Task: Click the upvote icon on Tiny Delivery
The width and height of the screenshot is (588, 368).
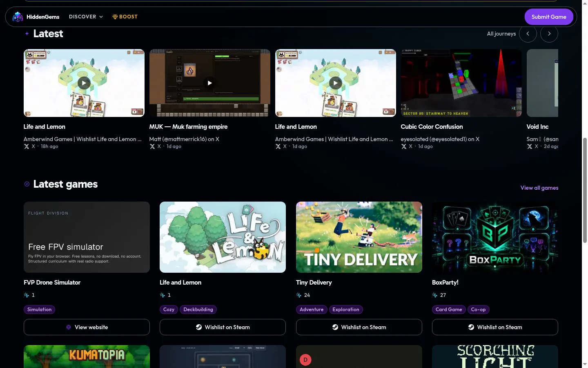Action: (299, 295)
